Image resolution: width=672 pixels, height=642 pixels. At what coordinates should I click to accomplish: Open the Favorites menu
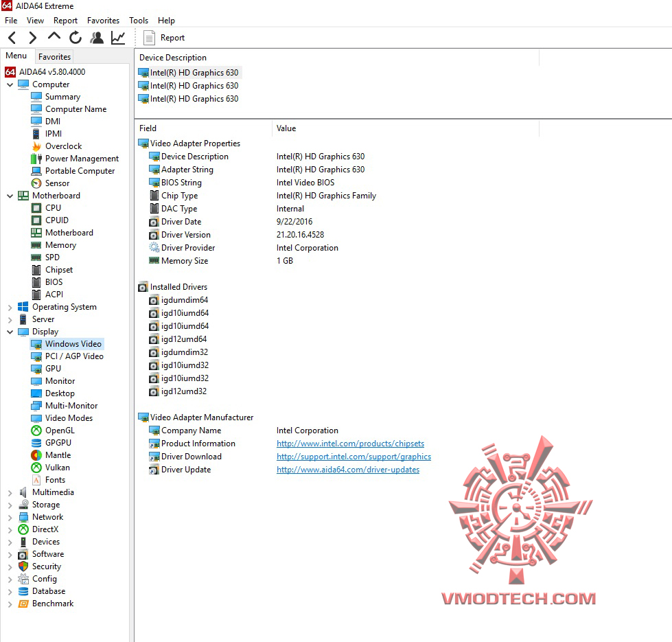tap(103, 21)
